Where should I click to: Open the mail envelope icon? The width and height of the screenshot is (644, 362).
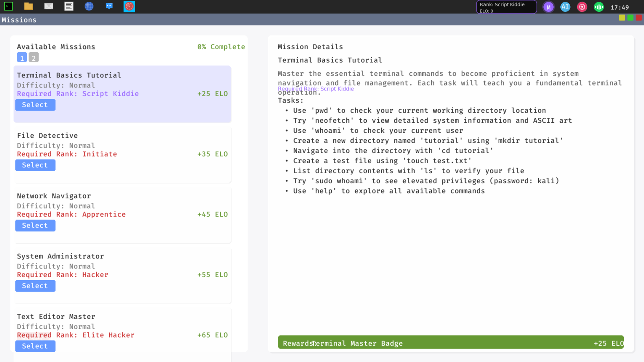click(x=49, y=6)
